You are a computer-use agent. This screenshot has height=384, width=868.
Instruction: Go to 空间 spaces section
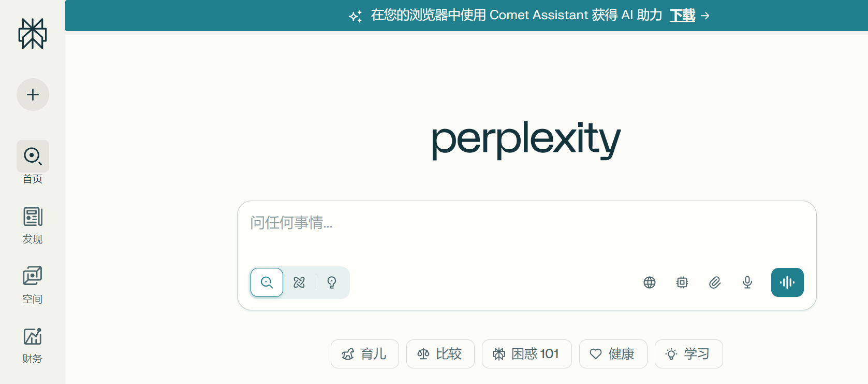tap(33, 277)
